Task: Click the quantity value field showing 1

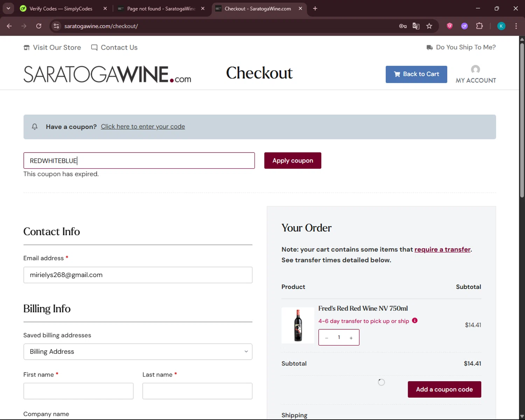Action: (x=339, y=337)
